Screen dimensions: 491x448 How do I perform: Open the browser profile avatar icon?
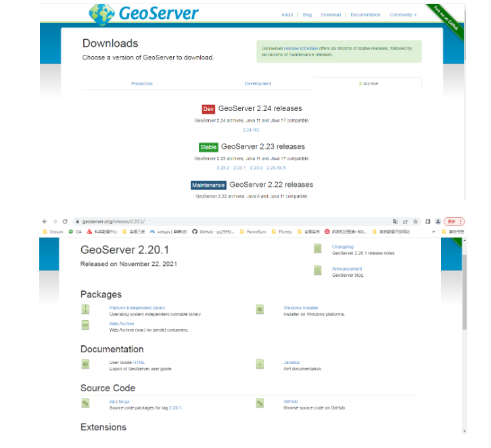438,221
